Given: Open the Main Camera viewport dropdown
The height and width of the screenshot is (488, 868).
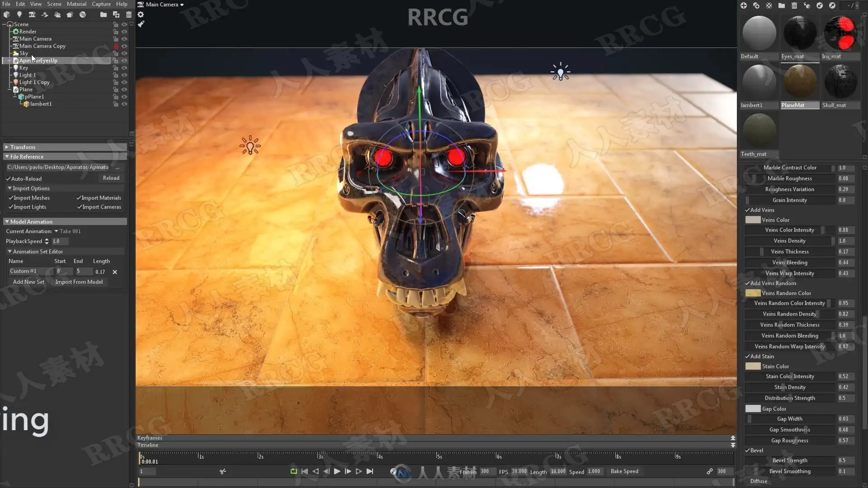Looking at the screenshot, I should pos(162,5).
